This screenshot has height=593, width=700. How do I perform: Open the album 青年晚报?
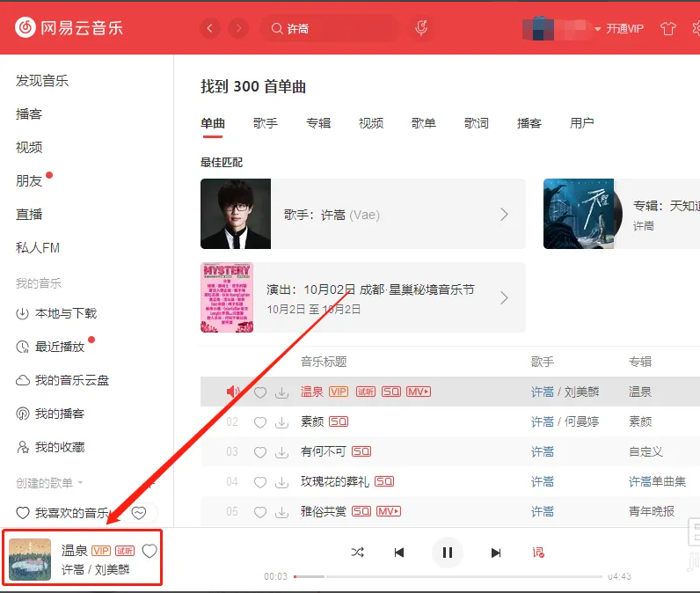click(652, 511)
